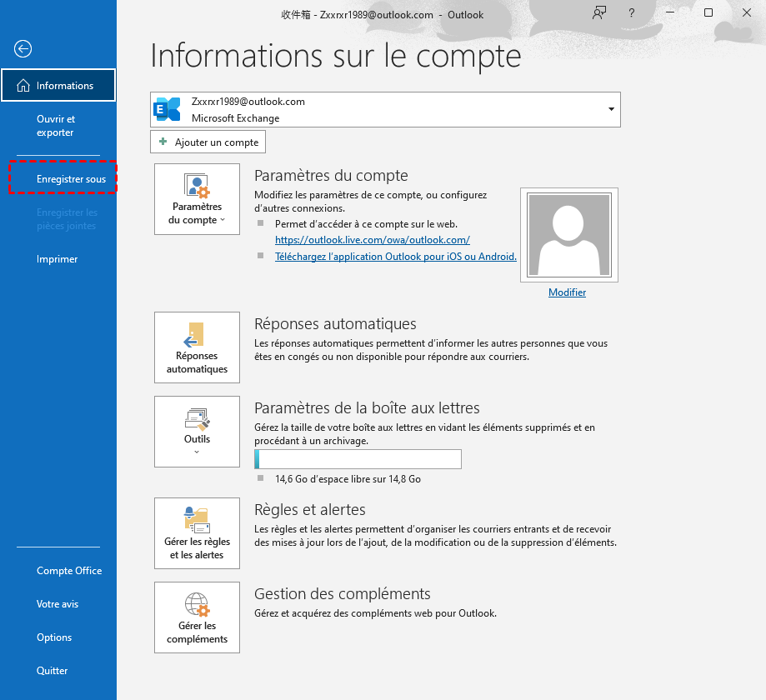
Task: Click the Ajouter un compte button
Action: [208, 142]
